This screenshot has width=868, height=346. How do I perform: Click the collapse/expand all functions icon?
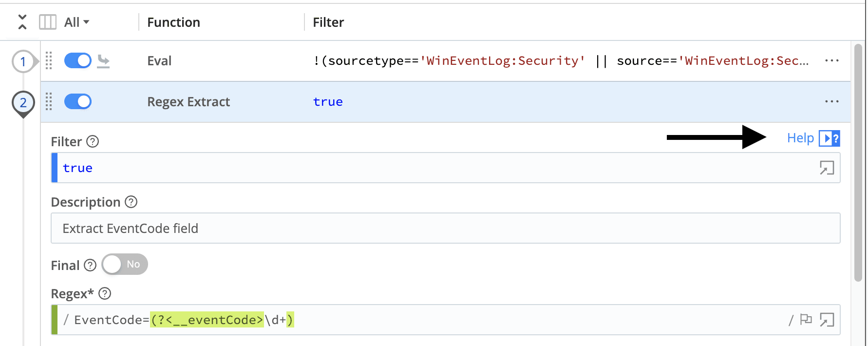[x=22, y=22]
